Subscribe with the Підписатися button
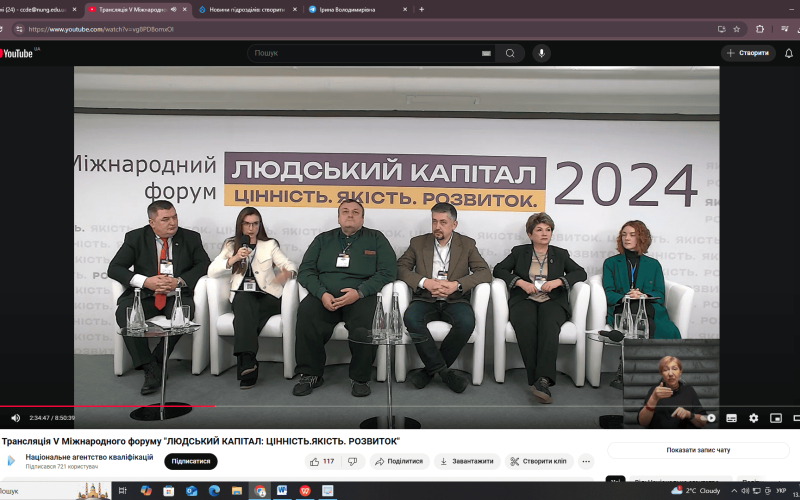This screenshot has height=500, width=800. point(191,461)
